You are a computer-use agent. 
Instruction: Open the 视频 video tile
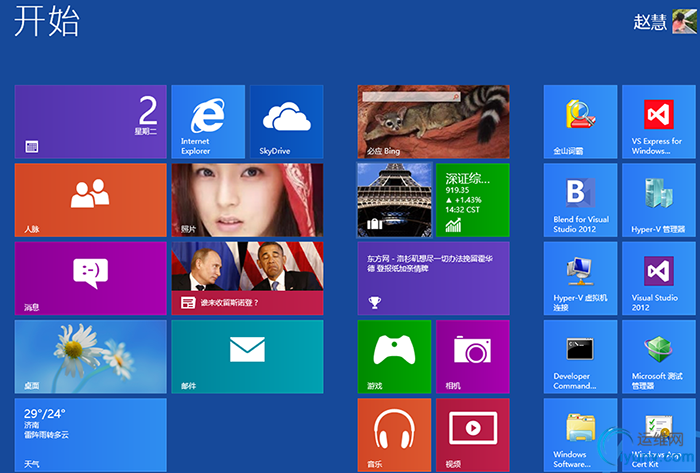(x=472, y=433)
